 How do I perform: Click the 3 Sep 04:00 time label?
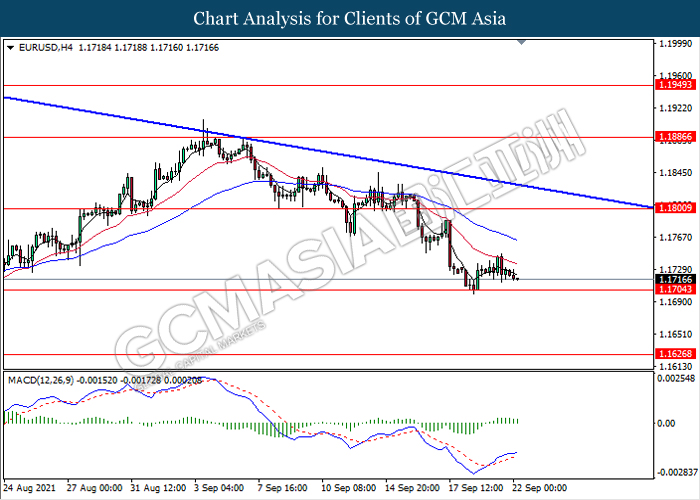pyautogui.click(x=219, y=488)
